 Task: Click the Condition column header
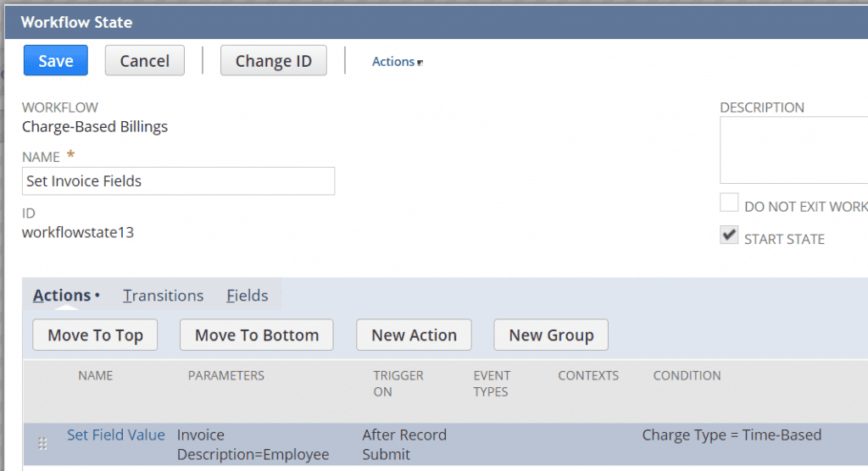click(x=687, y=375)
